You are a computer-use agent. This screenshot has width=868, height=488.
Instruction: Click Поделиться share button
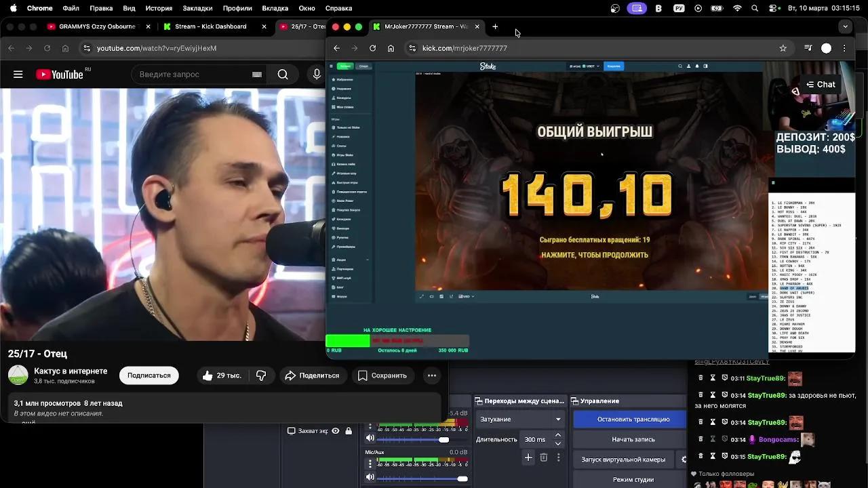tap(312, 375)
